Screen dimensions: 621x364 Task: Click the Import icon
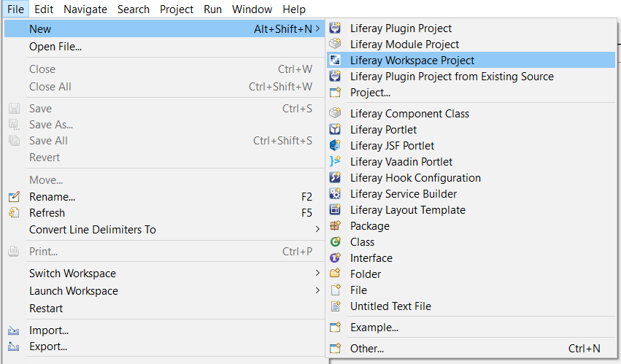coord(14,330)
